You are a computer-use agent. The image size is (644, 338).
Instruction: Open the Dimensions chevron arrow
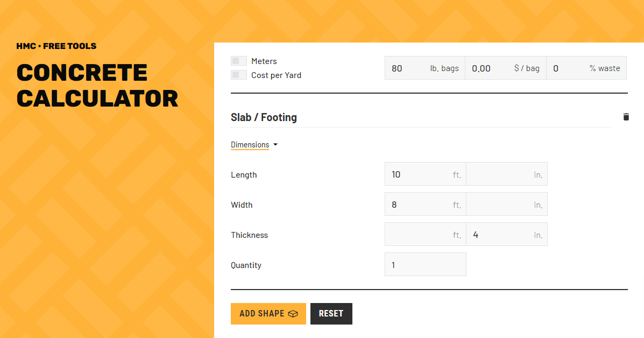[x=275, y=144]
